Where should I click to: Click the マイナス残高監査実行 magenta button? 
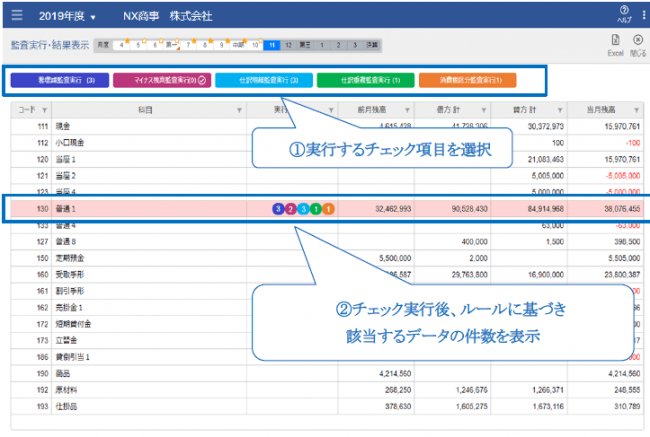click(x=162, y=80)
